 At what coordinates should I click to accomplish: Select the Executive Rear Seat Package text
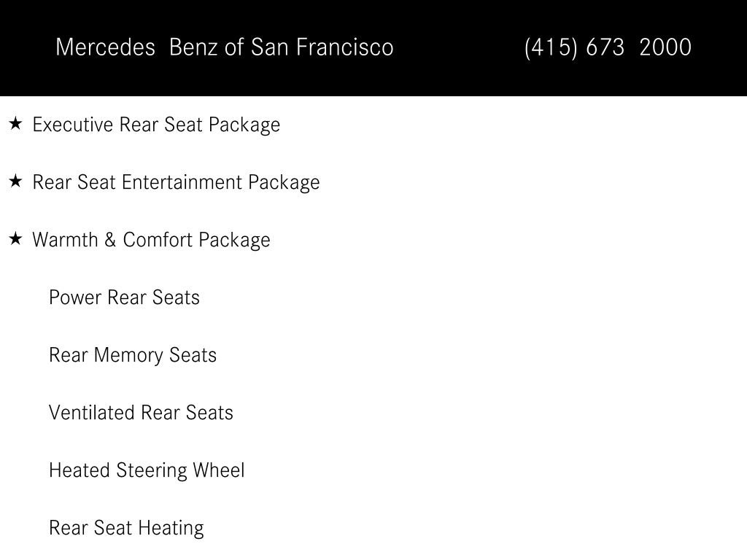point(156,125)
